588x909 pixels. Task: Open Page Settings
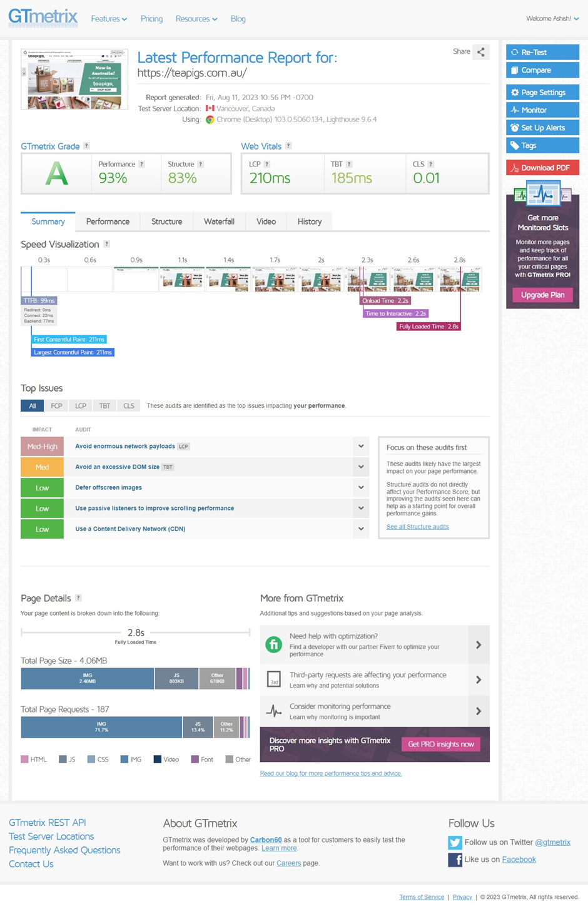click(x=542, y=93)
